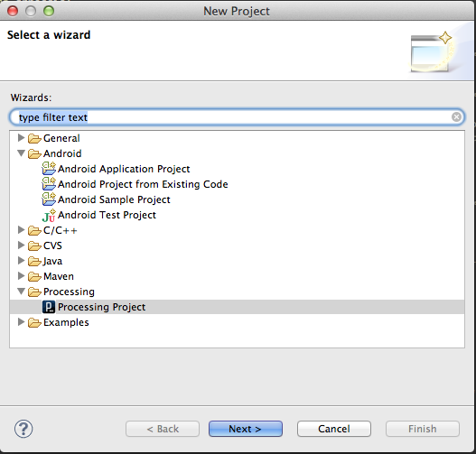The width and height of the screenshot is (476, 454).
Task: Click the Java folder icon
Action: [34, 262]
